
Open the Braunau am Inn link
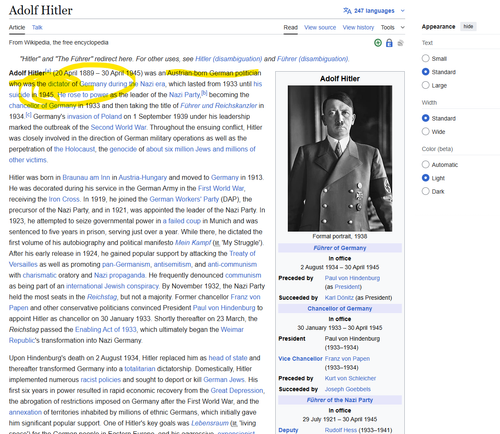pyautogui.click(x=86, y=177)
